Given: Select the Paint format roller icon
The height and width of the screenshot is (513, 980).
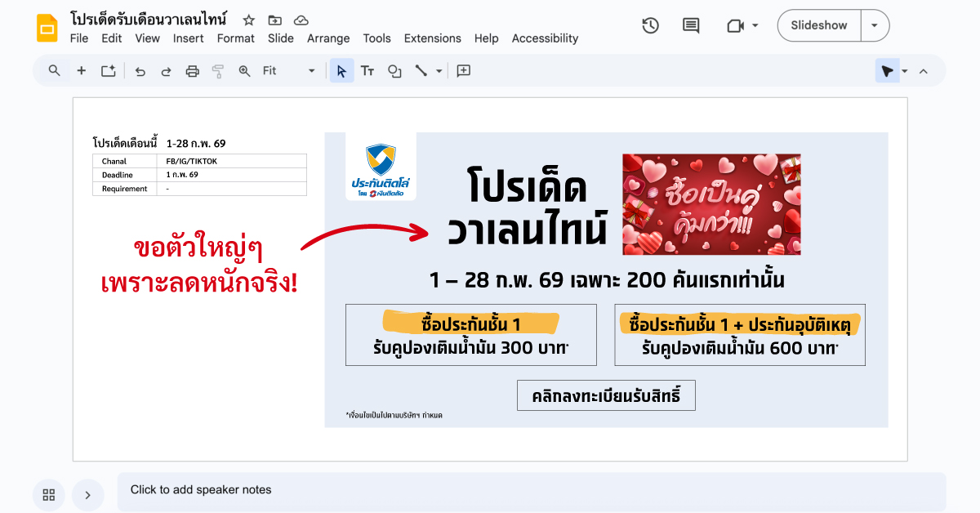Looking at the screenshot, I should (x=218, y=71).
